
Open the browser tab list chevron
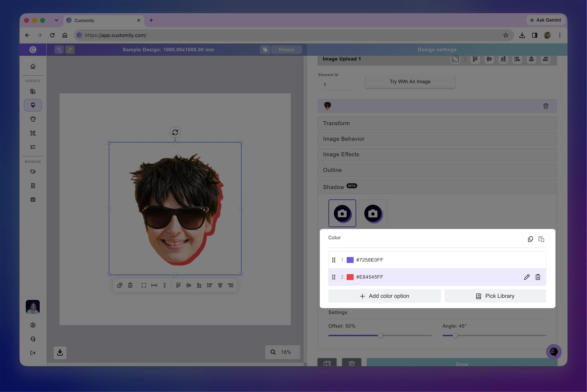56,20
